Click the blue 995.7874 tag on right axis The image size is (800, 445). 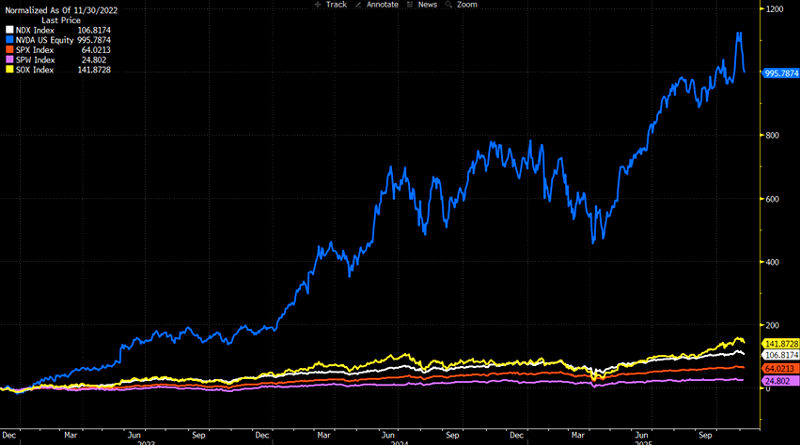pyautogui.click(x=779, y=73)
